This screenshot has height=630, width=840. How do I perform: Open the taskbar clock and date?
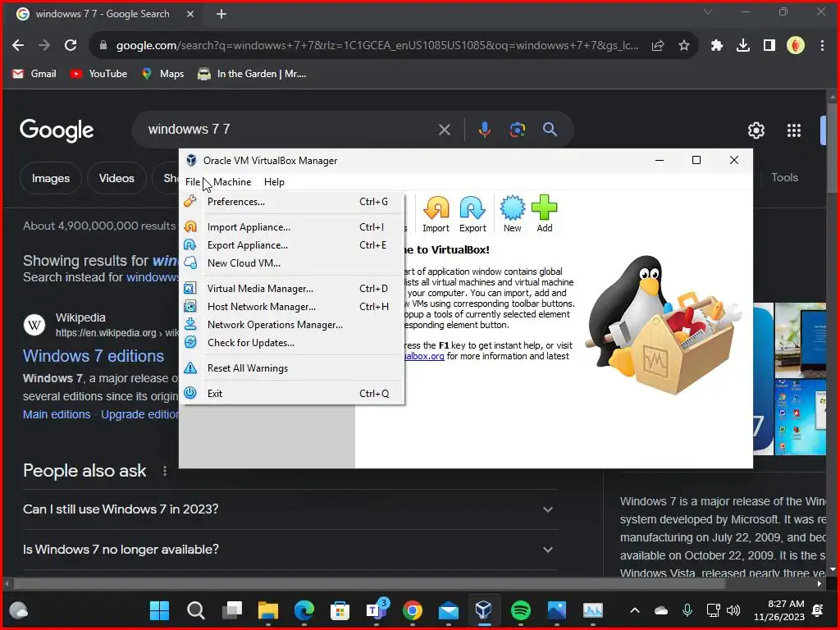point(779,610)
